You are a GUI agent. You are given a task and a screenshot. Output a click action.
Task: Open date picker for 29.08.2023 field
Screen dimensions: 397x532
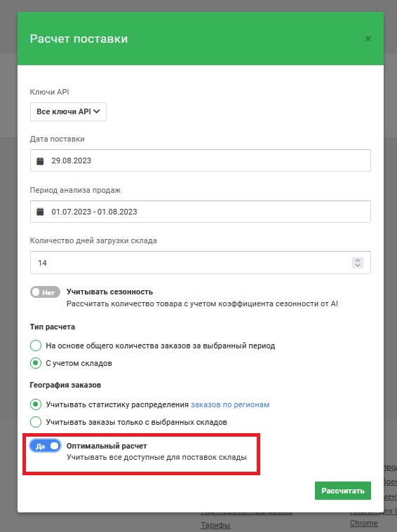point(201,161)
